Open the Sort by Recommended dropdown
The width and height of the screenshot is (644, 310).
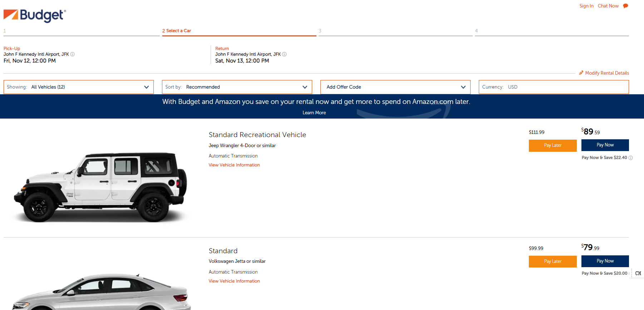pos(237,87)
